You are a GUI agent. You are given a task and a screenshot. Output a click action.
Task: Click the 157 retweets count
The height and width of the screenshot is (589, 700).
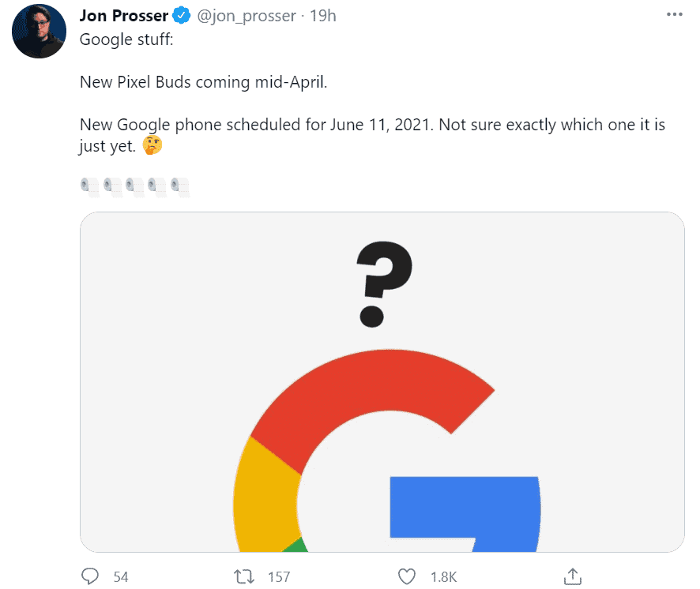coord(279,577)
